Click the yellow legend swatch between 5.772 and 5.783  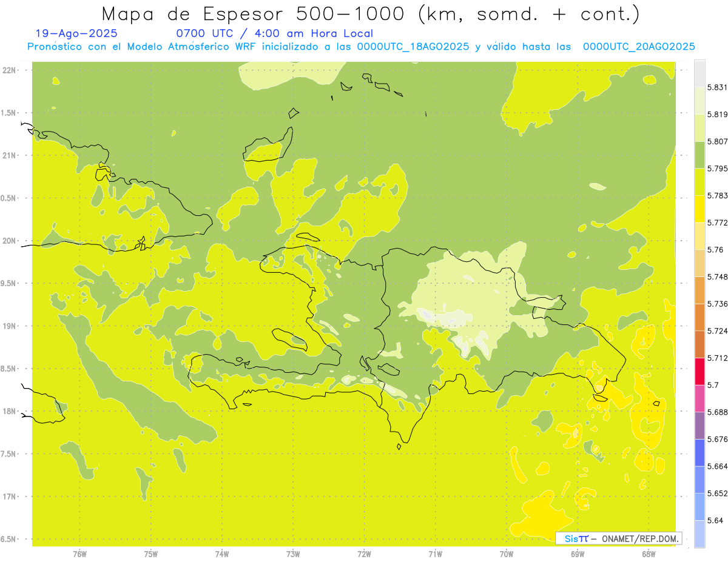click(699, 209)
